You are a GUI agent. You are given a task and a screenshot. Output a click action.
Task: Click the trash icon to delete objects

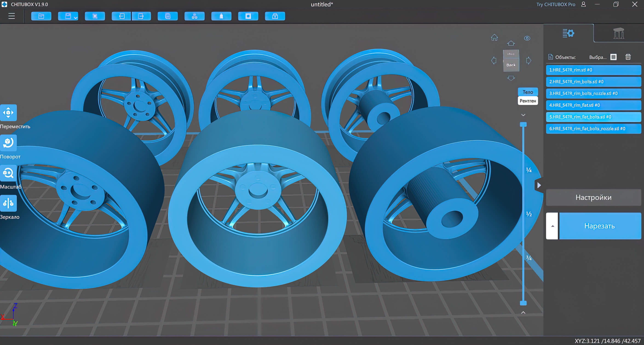628,57
